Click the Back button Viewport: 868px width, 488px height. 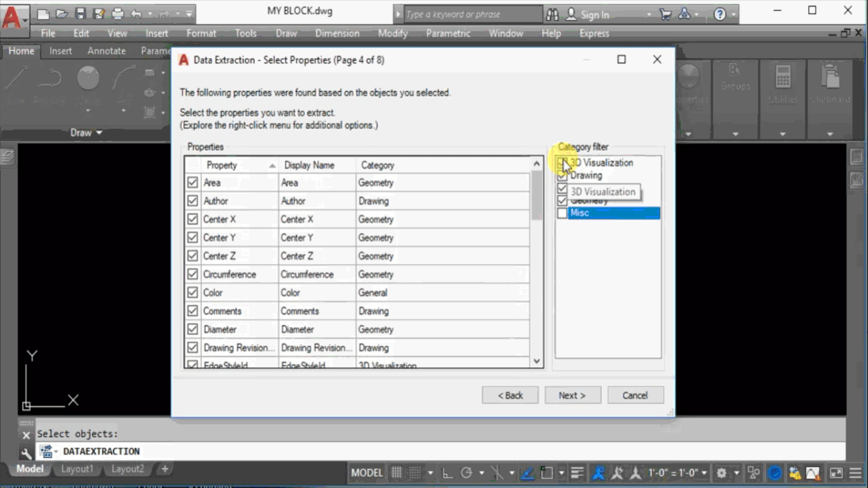[x=510, y=395]
